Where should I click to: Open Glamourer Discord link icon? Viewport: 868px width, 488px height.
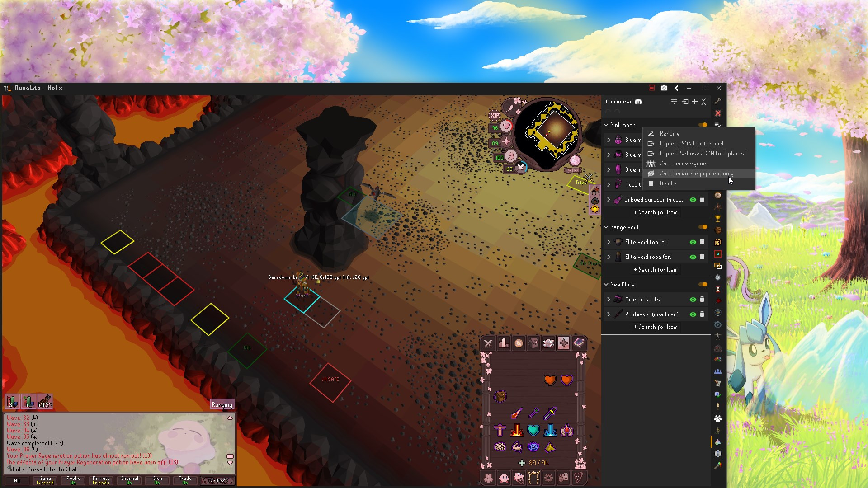638,102
